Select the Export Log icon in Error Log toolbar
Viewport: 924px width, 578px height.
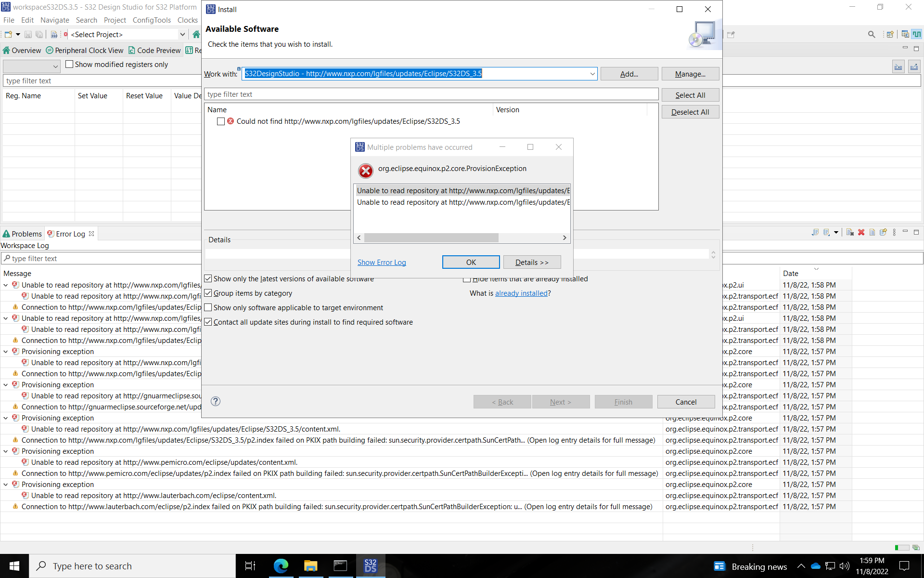pyautogui.click(x=815, y=232)
